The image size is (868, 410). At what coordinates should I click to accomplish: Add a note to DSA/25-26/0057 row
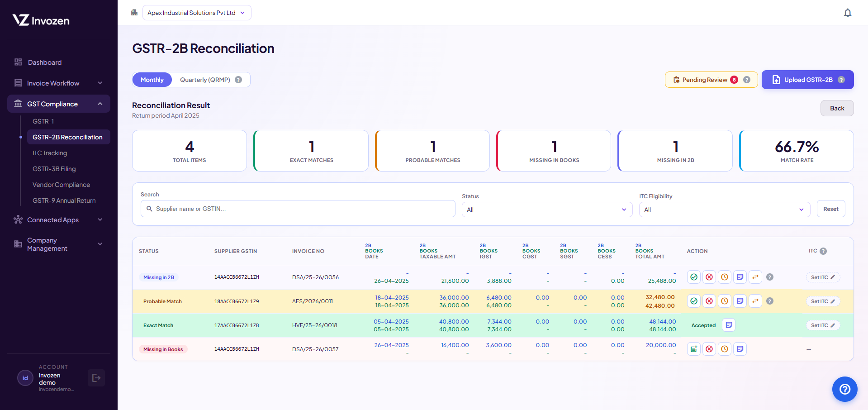pos(740,349)
